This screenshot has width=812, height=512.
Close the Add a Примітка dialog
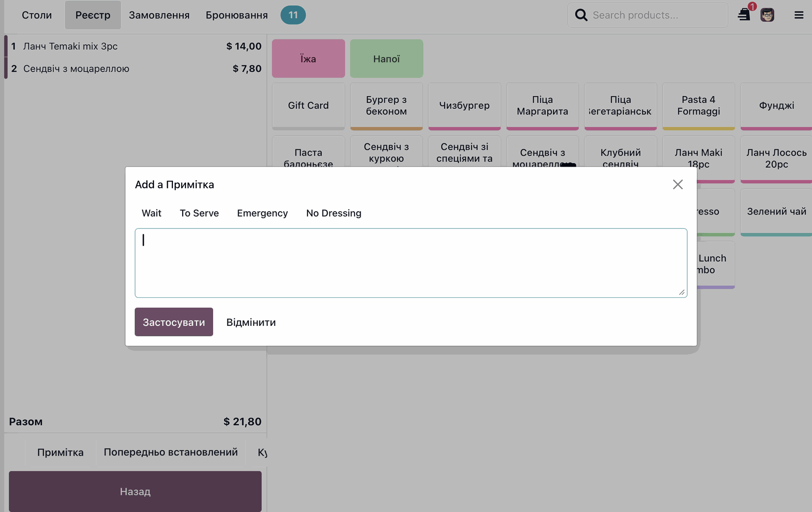click(678, 184)
